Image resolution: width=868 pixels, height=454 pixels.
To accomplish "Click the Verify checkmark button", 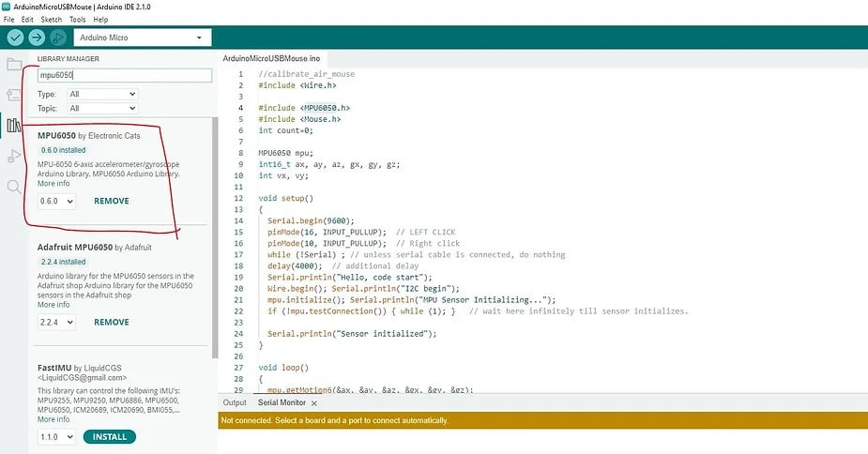I will (x=15, y=38).
